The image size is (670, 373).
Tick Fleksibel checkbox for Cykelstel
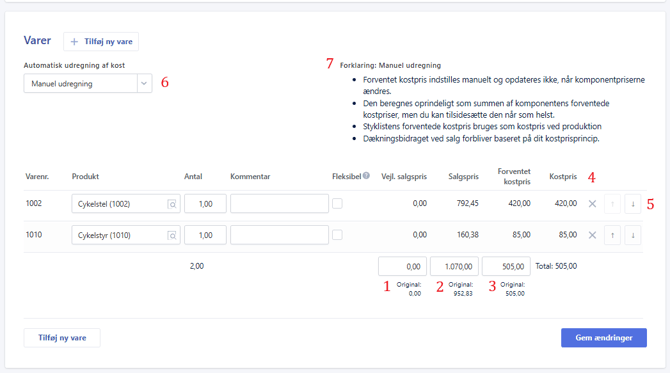click(337, 203)
